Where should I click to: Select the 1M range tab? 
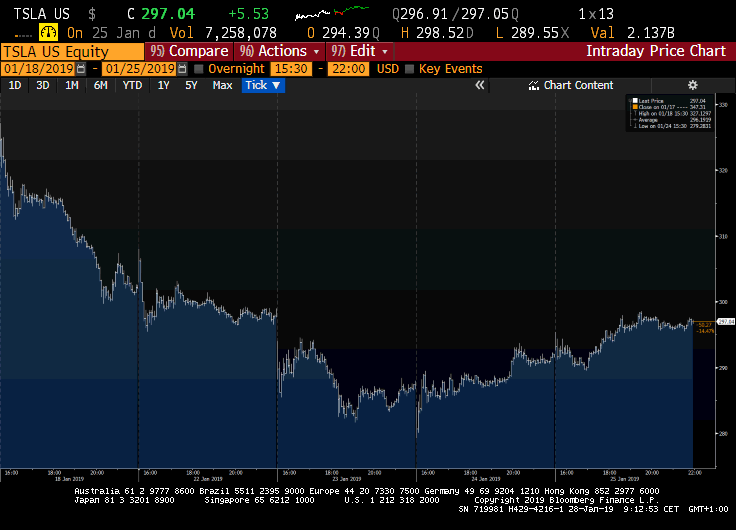pyautogui.click(x=71, y=85)
